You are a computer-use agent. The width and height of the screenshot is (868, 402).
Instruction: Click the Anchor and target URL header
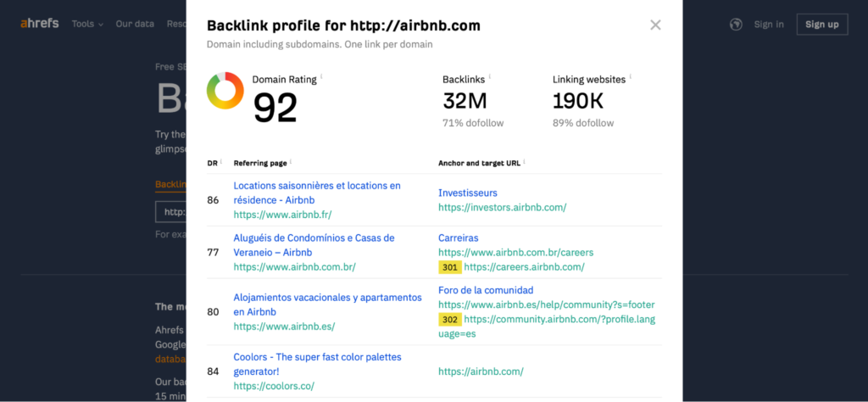pos(480,164)
